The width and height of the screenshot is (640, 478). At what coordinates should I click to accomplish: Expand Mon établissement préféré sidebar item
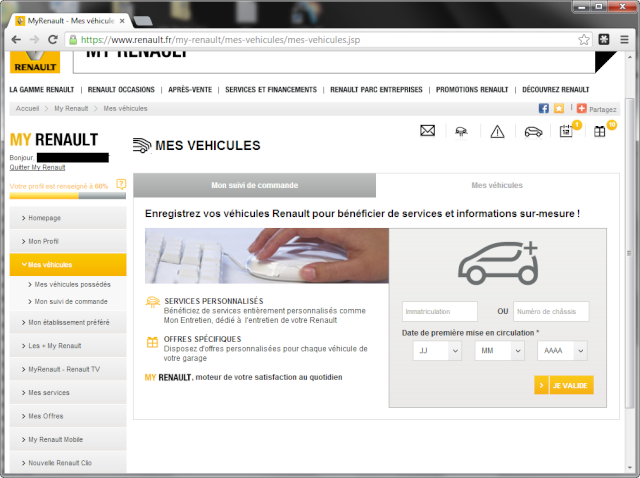tap(68, 322)
